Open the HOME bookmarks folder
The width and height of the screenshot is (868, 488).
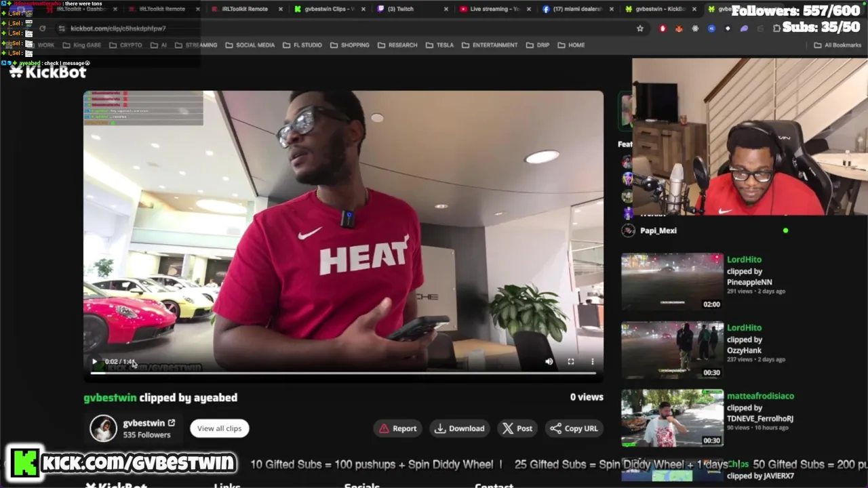coord(571,45)
